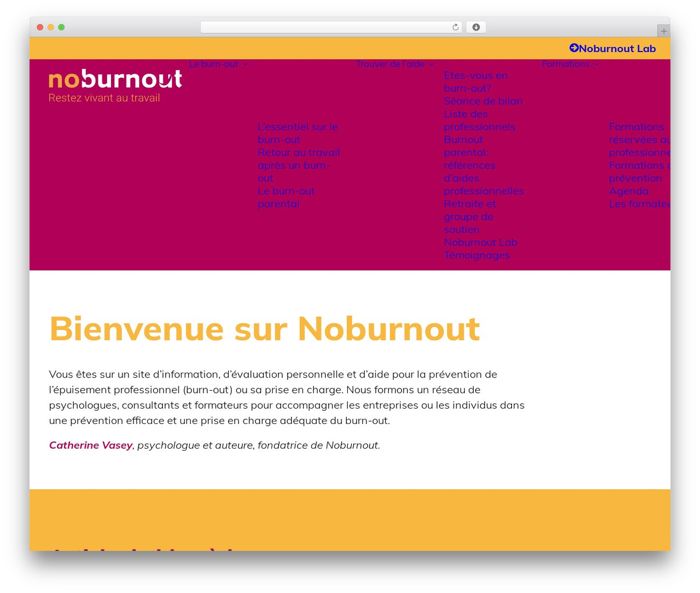700x593 pixels.
Task: Open Noburnout Lab link in top yellow bar
Action: [x=617, y=48]
